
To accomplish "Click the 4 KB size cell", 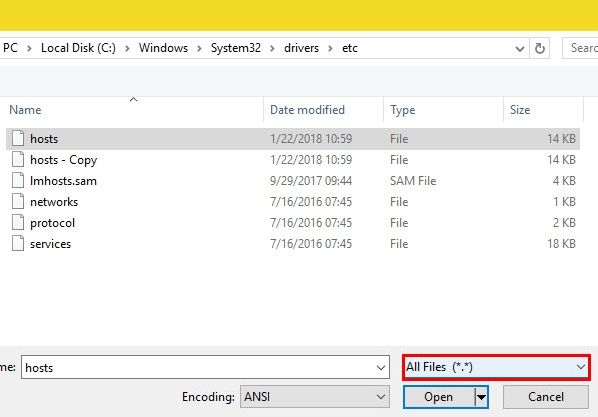I will pyautogui.click(x=564, y=181).
